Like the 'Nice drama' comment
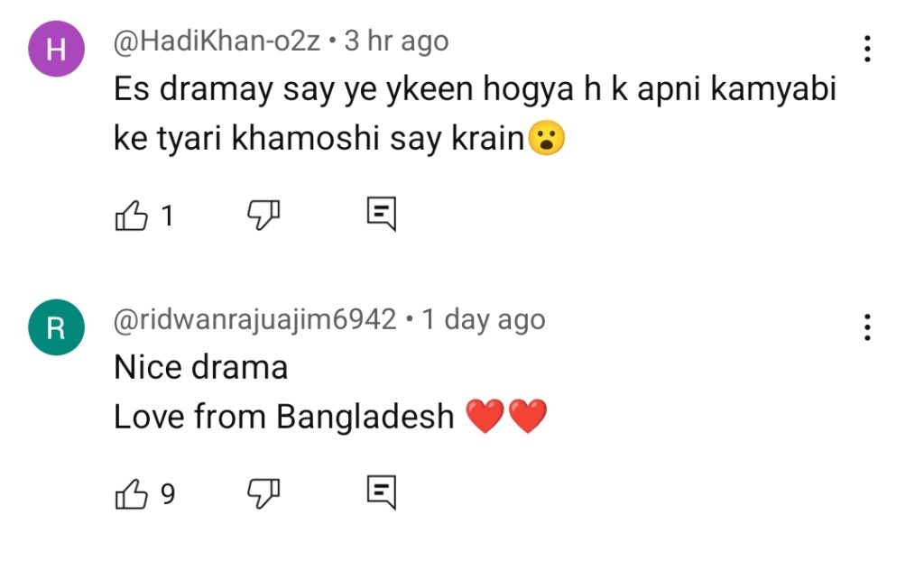 132,492
